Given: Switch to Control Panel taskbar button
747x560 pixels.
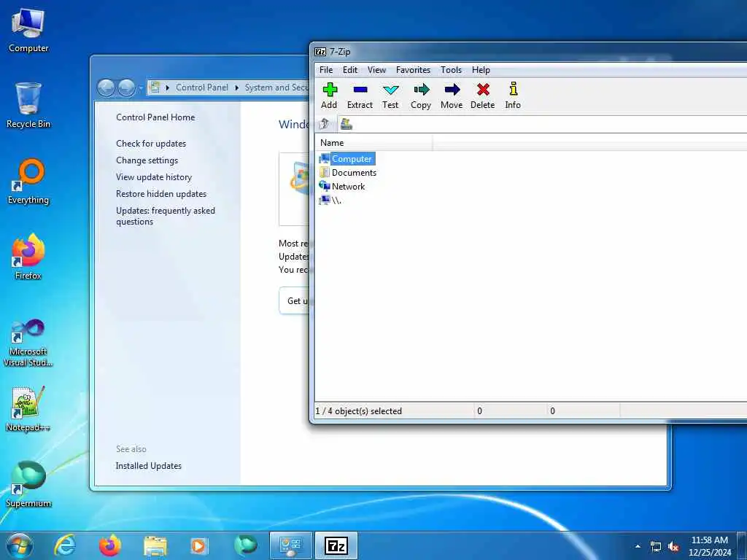Looking at the screenshot, I should pos(290,545).
